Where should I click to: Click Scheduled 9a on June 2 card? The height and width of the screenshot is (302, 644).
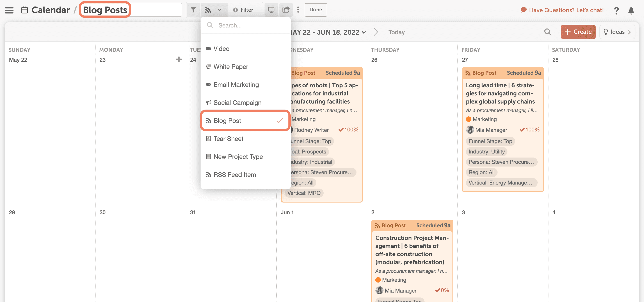point(433,225)
